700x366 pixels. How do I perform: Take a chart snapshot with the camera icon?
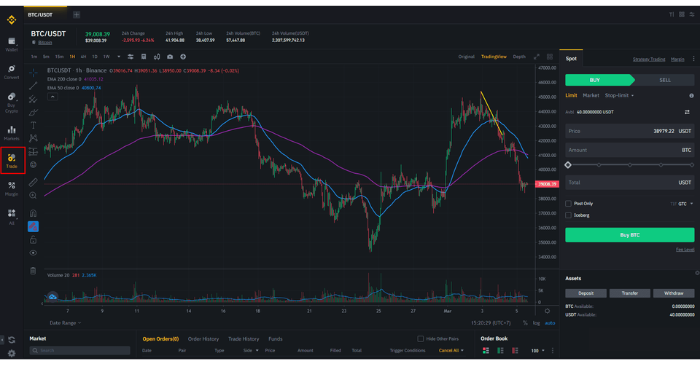coord(170,57)
